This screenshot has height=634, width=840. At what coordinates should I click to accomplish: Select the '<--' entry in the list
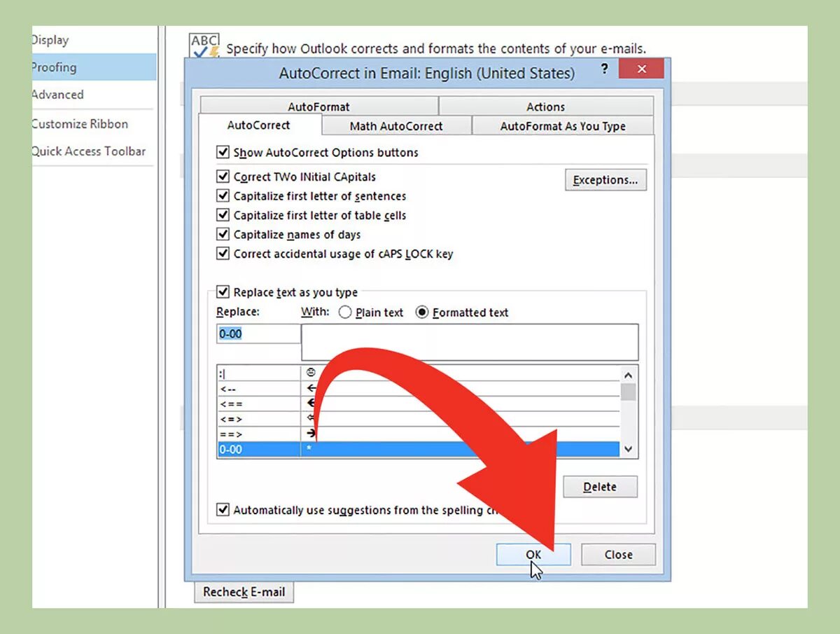pyautogui.click(x=418, y=389)
